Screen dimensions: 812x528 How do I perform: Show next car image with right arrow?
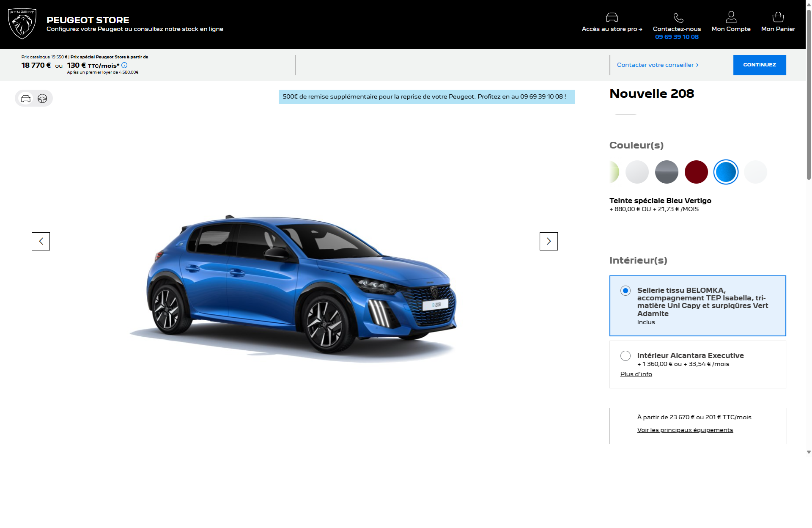coord(549,241)
